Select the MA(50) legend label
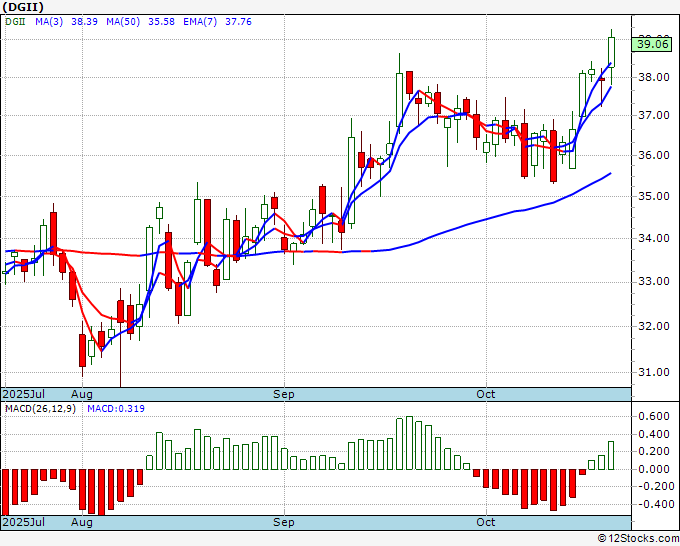This screenshot has width=680, height=546. pyautogui.click(x=123, y=22)
